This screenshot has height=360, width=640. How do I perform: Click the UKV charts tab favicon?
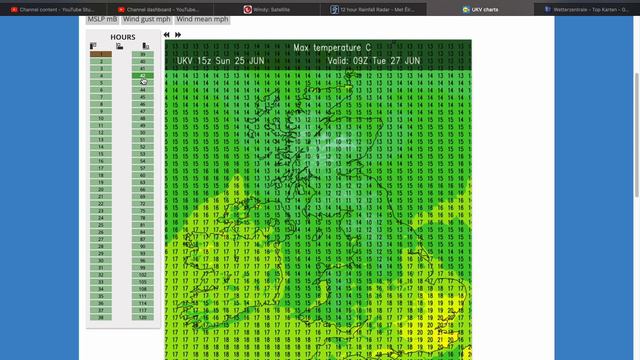click(466, 9)
